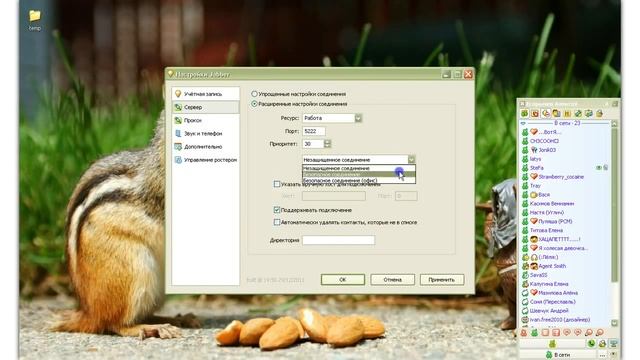This screenshot has width=640, height=360.
Task: Go to the Дополнительно section
Action: 205,147
